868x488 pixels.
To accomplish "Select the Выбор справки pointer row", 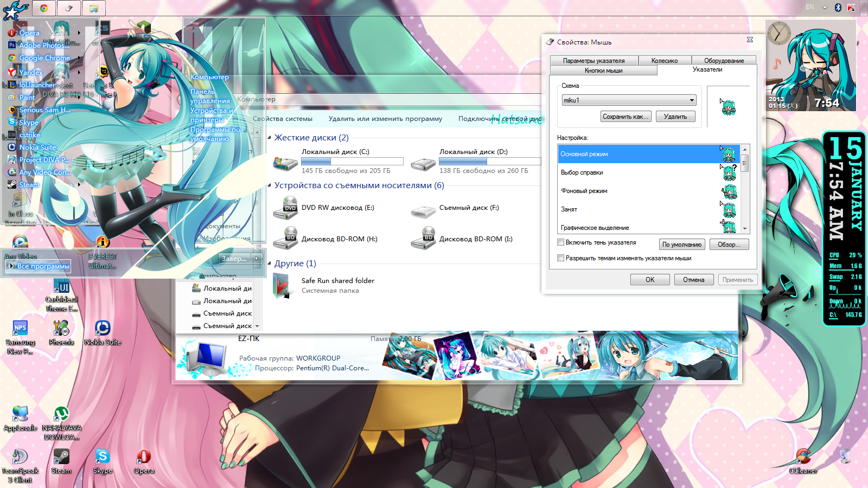I will pos(649,172).
